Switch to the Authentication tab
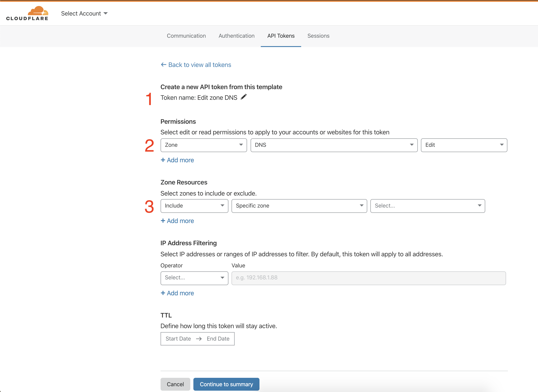538x392 pixels. [x=236, y=35]
